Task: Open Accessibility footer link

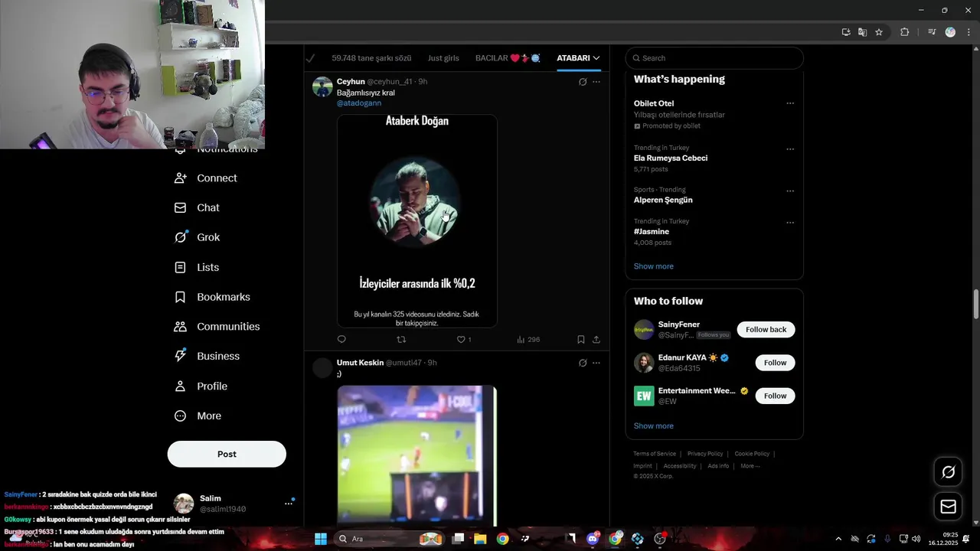Action: (x=680, y=466)
